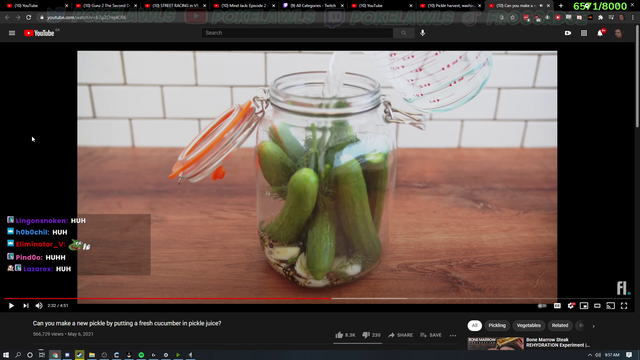640x360 pixels.
Task: Go back with the browser back arrow
Action: point(7,18)
